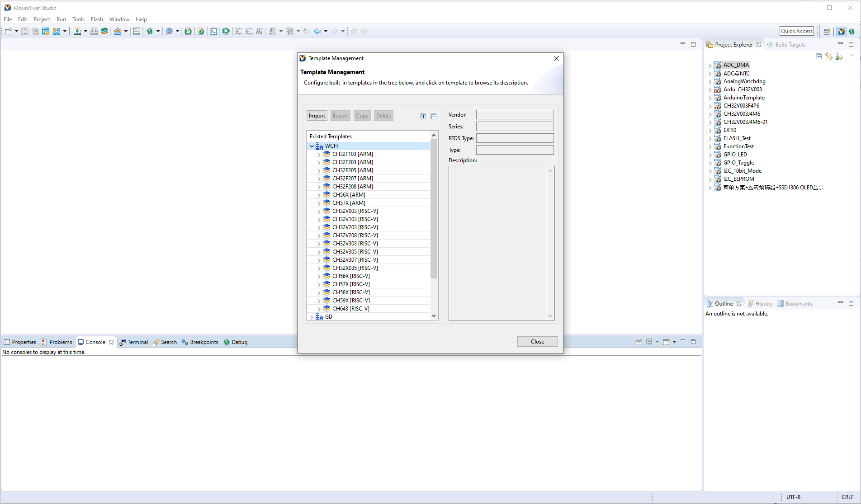Click the Pin Console icon
The image size is (861, 504).
click(639, 342)
